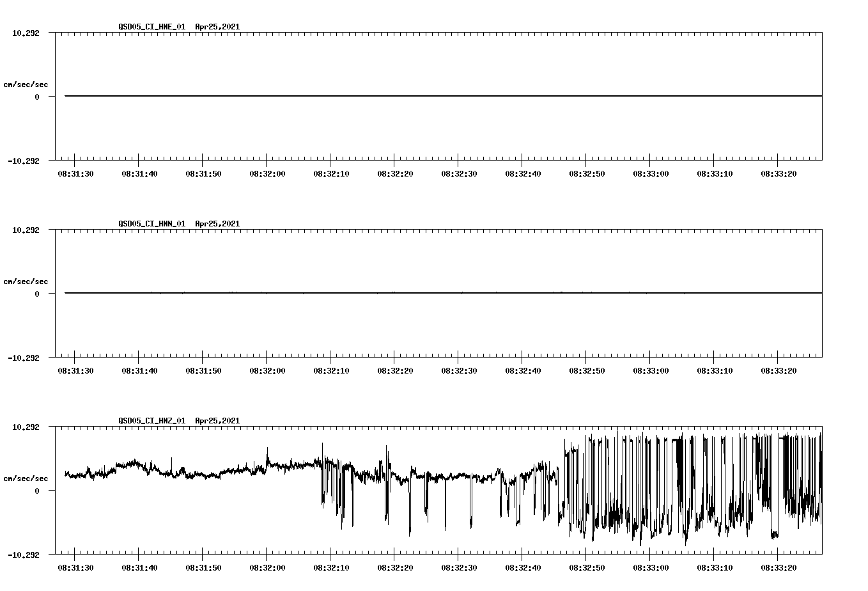Click the 08:32:50 timestamp under bottom plot
The image size is (868, 591).
(588, 567)
